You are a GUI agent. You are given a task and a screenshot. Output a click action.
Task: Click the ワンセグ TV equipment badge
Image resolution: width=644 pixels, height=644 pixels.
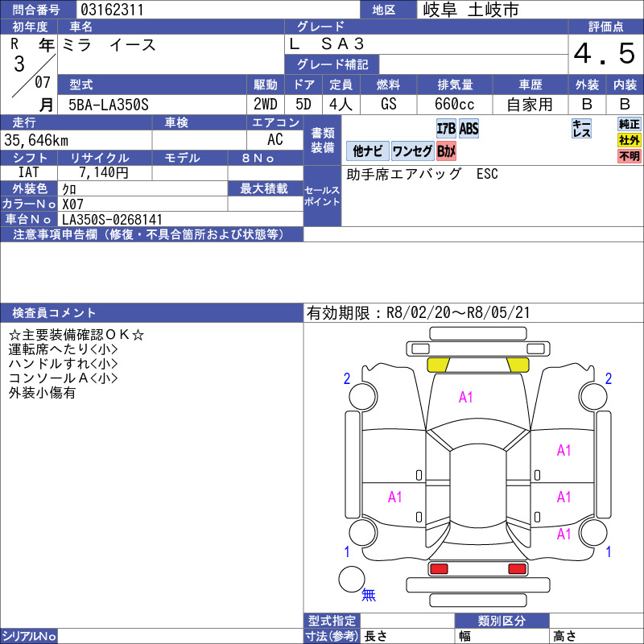pyautogui.click(x=414, y=151)
